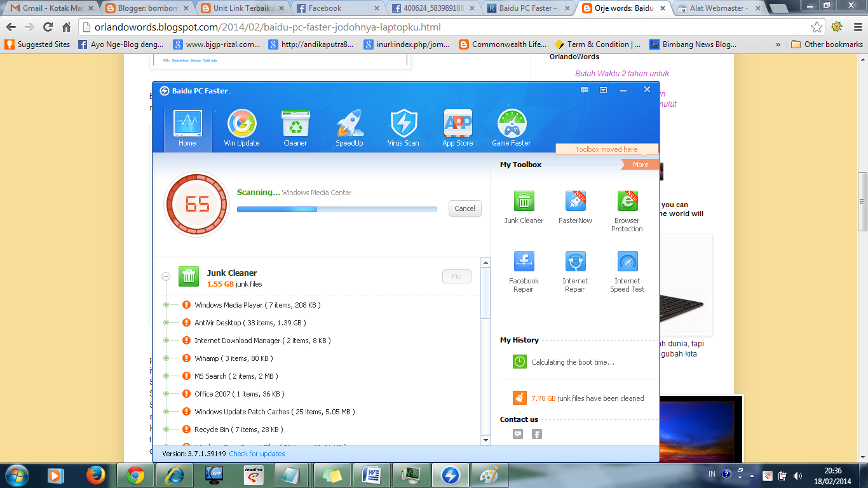The image size is (868, 488).
Task: Click the green Junk Cleaner trash icon in results
Action: click(189, 276)
